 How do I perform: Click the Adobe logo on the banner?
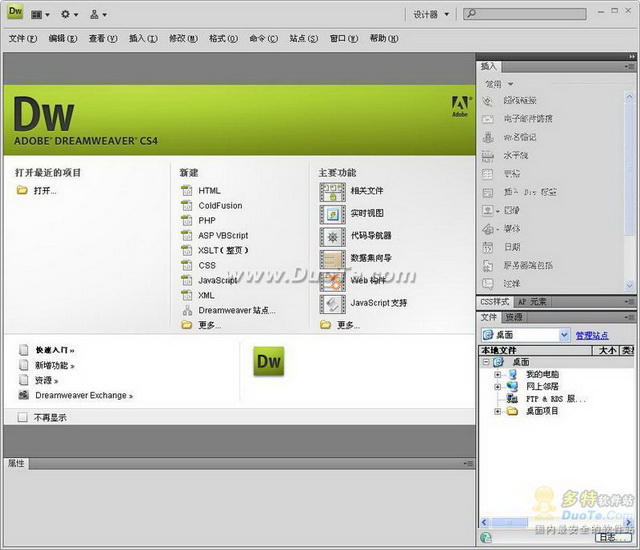pyautogui.click(x=461, y=106)
